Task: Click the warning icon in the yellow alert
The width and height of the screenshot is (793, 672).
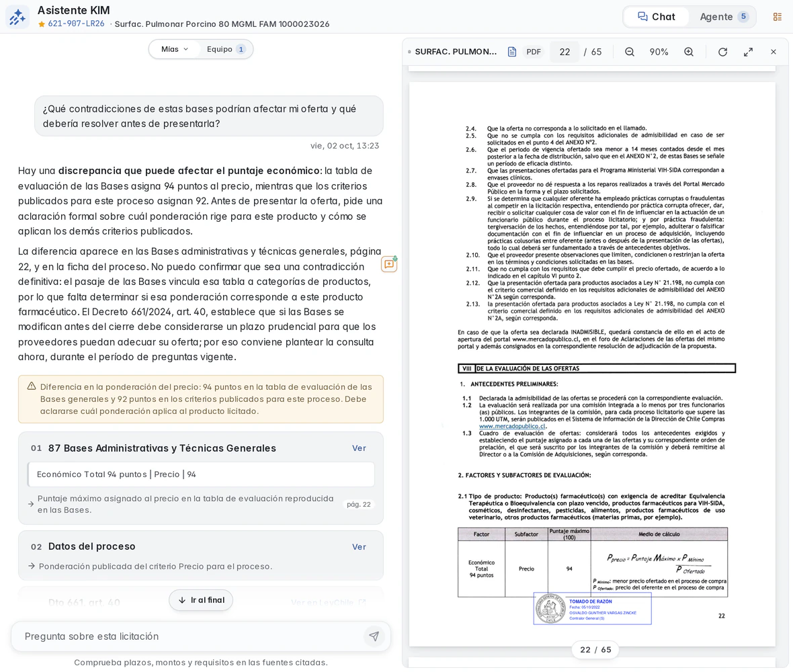Action: pos(32,386)
